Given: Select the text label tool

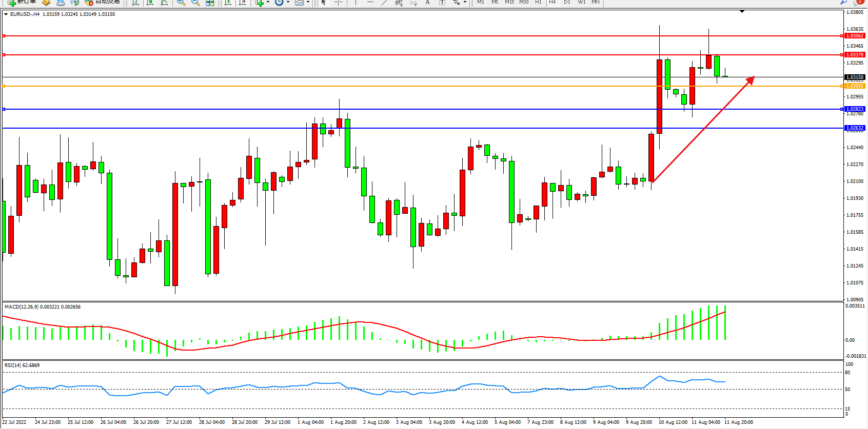Looking at the screenshot, I should click(x=427, y=3).
